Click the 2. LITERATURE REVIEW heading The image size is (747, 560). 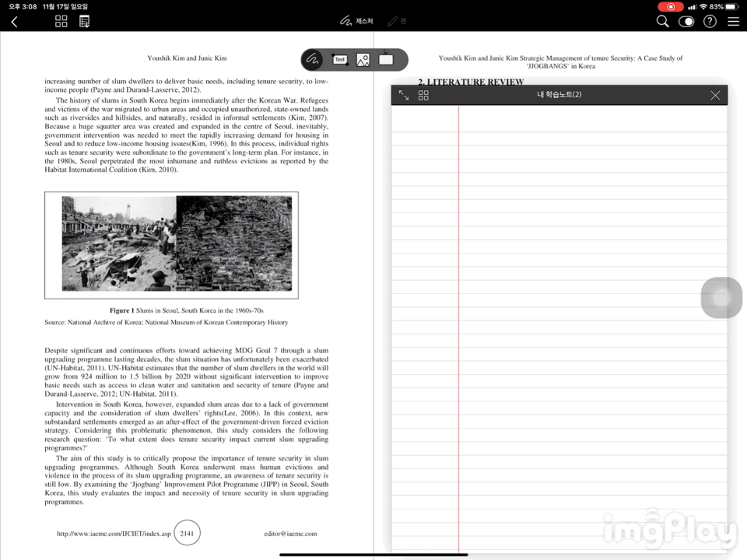471,82
